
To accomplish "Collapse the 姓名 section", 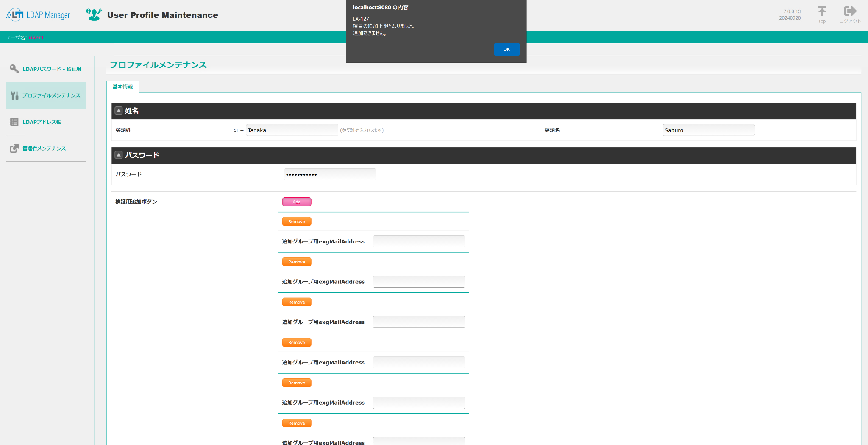I will tap(119, 111).
